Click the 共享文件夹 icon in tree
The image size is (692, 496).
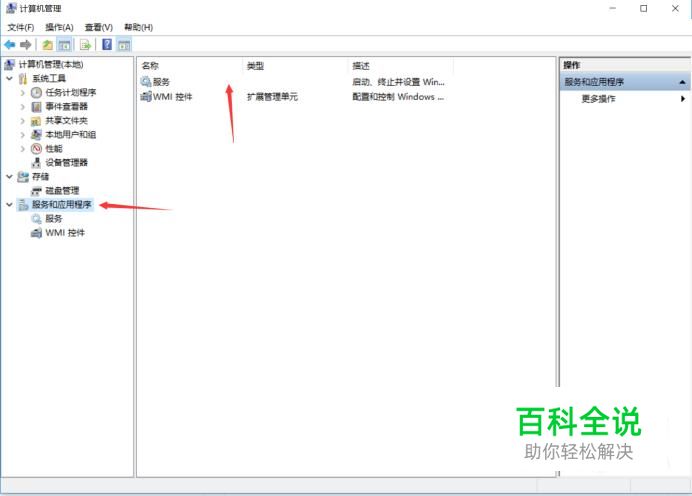pos(36,121)
